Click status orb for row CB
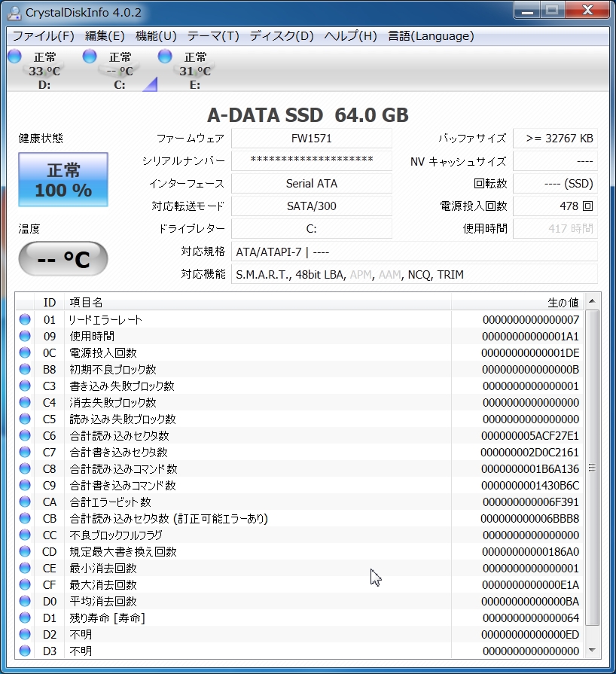 [25, 518]
